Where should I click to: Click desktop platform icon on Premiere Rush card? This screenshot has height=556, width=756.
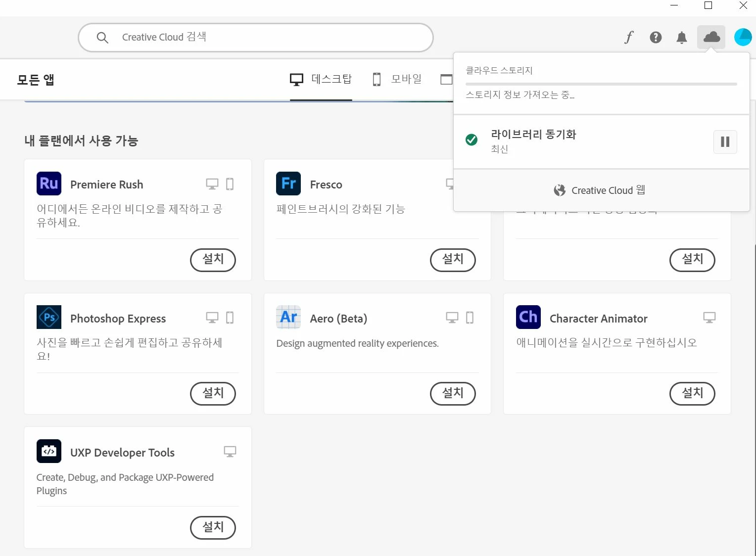click(x=212, y=184)
